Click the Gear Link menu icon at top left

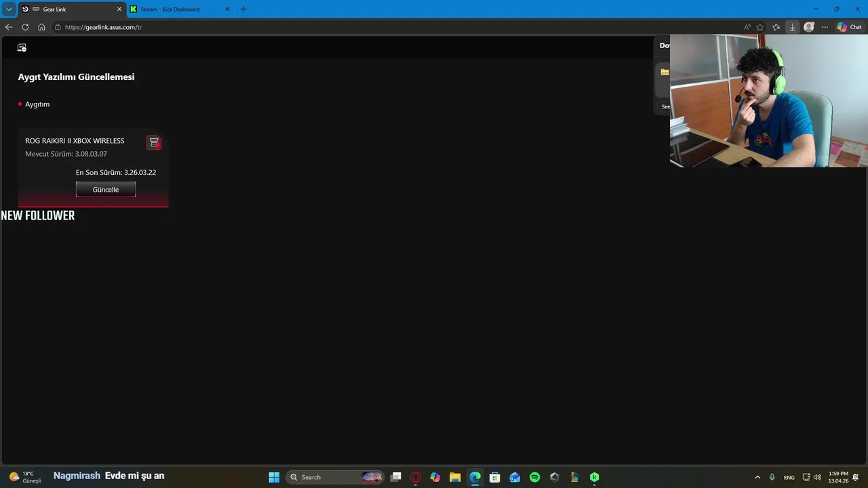coord(22,47)
